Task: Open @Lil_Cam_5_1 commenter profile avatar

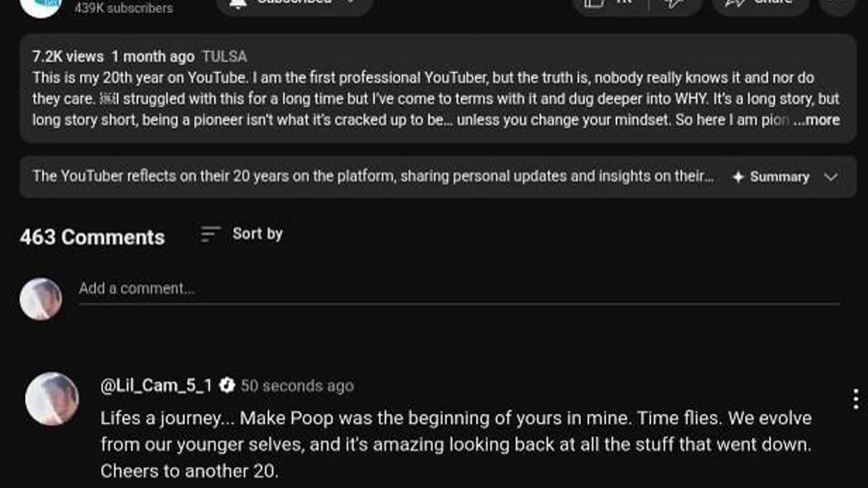Action: point(52,399)
